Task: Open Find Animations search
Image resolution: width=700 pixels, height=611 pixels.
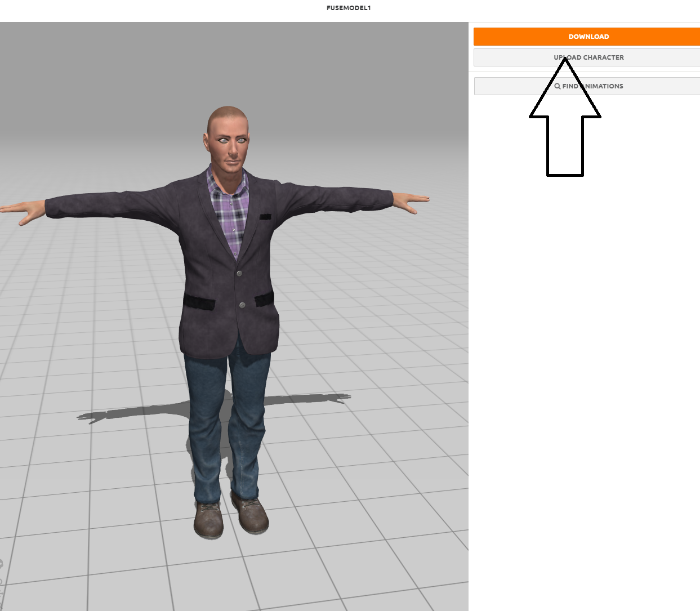Action: click(x=587, y=86)
